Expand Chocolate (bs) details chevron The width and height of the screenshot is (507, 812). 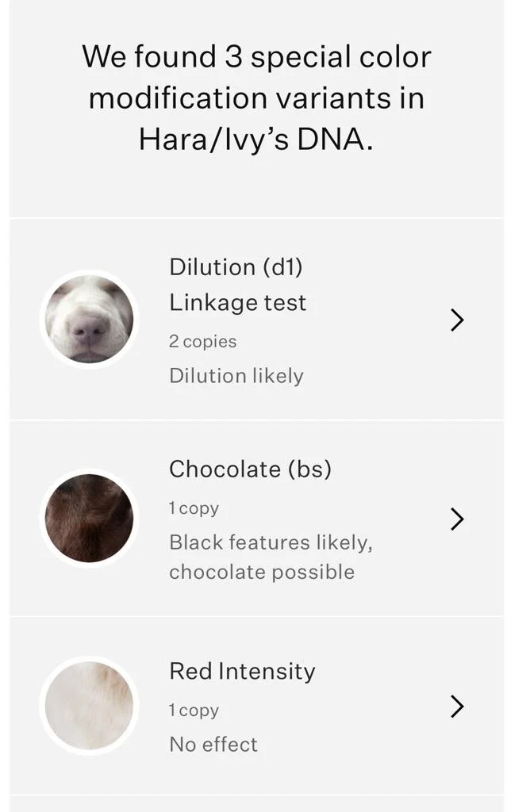click(457, 519)
